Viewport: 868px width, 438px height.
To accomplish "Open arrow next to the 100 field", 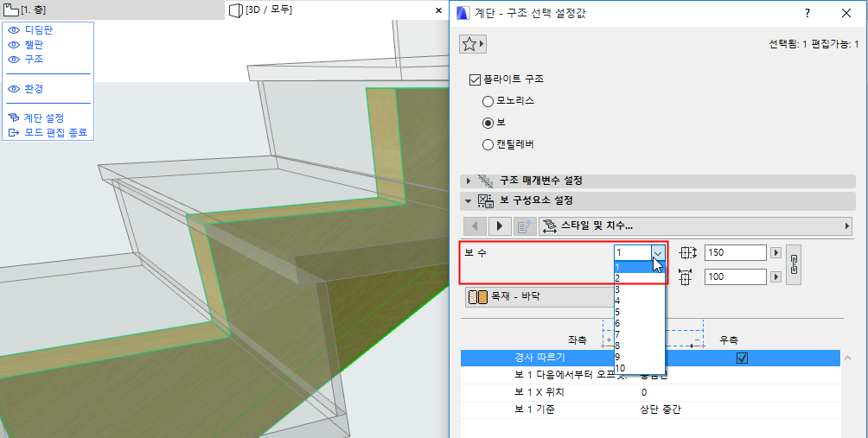I will click(x=775, y=276).
